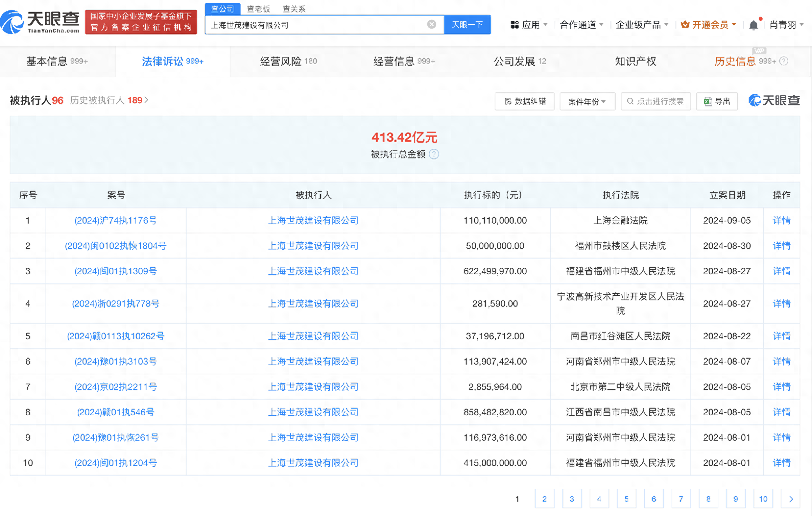View 详情 for case row 8
This screenshot has width=812, height=516.
781,412
